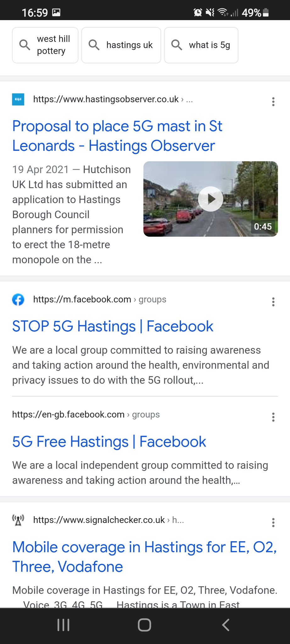Open Mobile coverage in Hastings result

tap(144, 557)
